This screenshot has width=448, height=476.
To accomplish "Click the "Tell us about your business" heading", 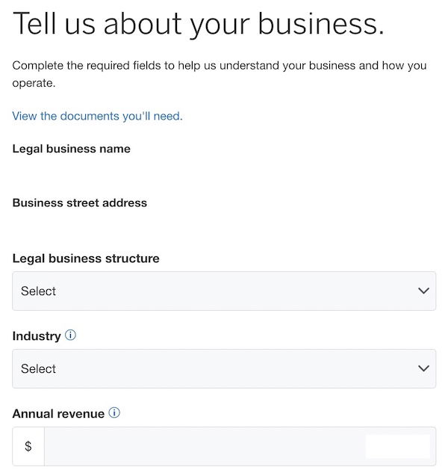I will click(x=199, y=24).
